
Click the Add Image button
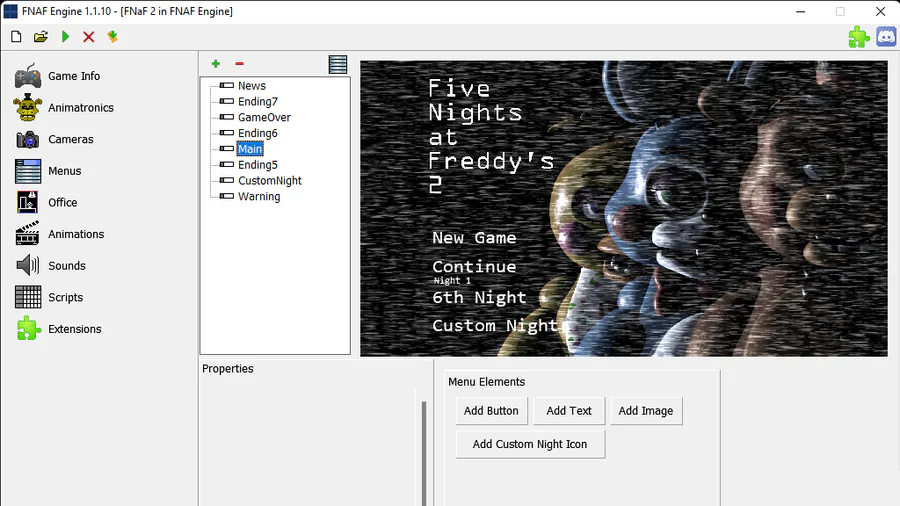pos(646,411)
